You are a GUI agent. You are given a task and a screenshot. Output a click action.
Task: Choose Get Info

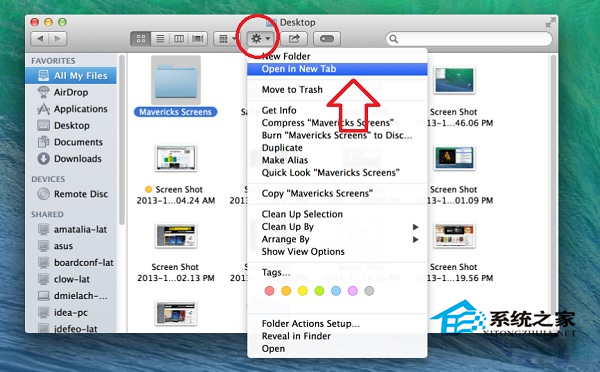click(337, 110)
